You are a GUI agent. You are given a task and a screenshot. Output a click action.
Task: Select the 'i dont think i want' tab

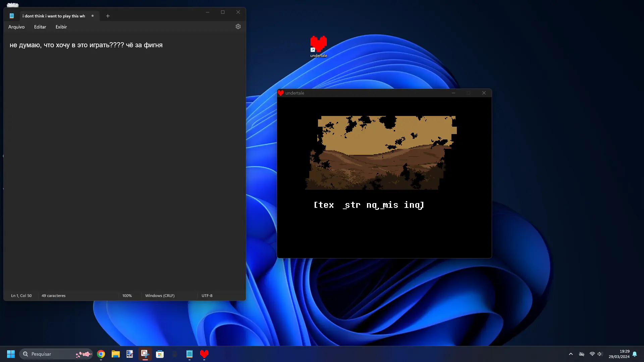pyautogui.click(x=54, y=16)
